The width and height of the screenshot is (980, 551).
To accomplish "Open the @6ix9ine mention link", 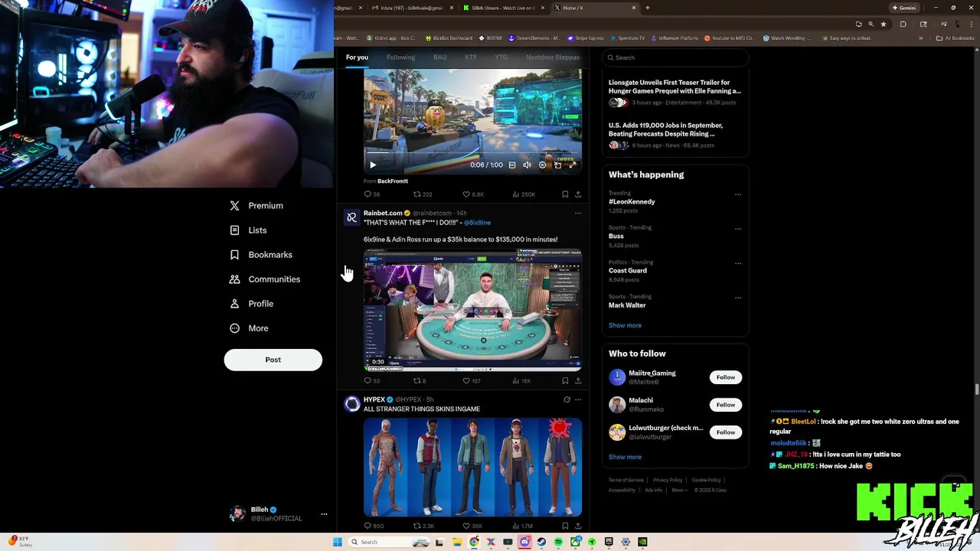I will pos(477,223).
